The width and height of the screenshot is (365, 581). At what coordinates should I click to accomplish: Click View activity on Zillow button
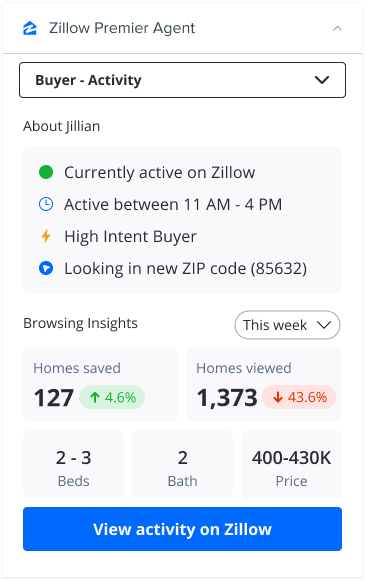(182, 529)
